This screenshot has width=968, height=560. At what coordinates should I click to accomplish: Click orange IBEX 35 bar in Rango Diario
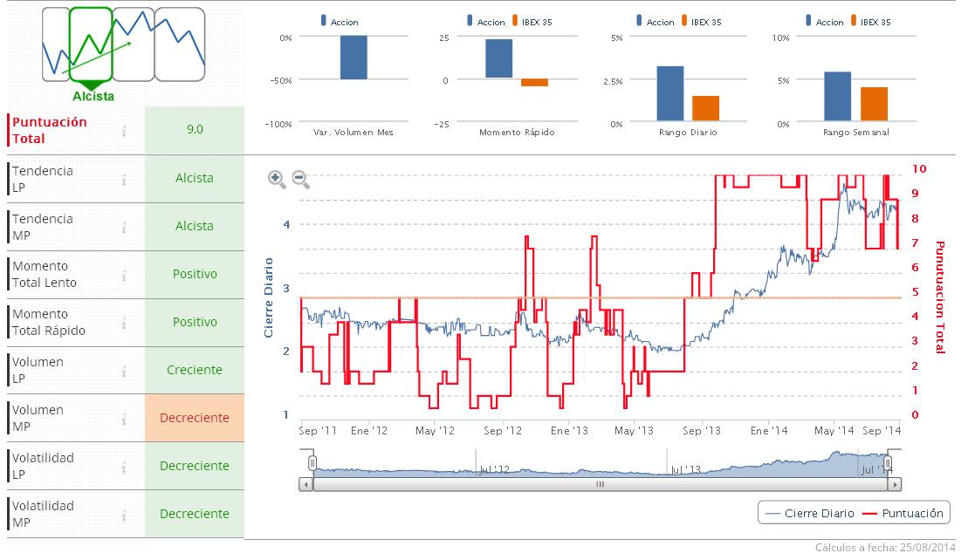click(705, 108)
